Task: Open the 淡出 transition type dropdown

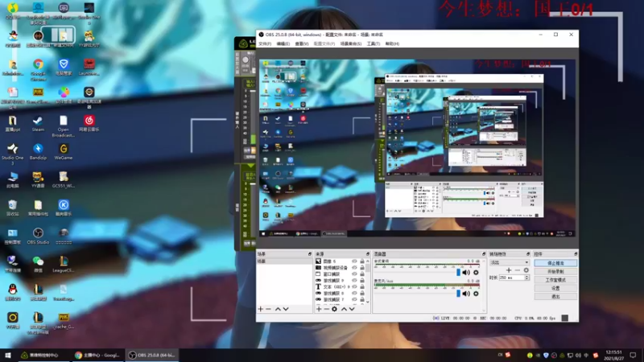Action: tap(510, 262)
